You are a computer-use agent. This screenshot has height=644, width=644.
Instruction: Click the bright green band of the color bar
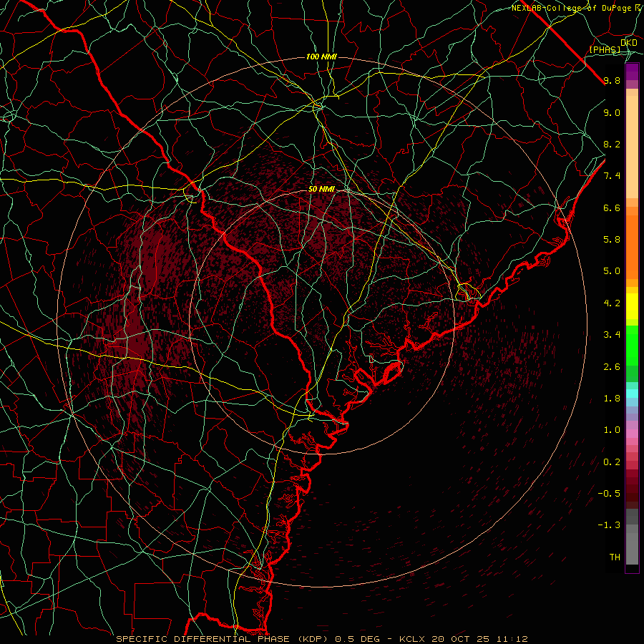coord(632,345)
